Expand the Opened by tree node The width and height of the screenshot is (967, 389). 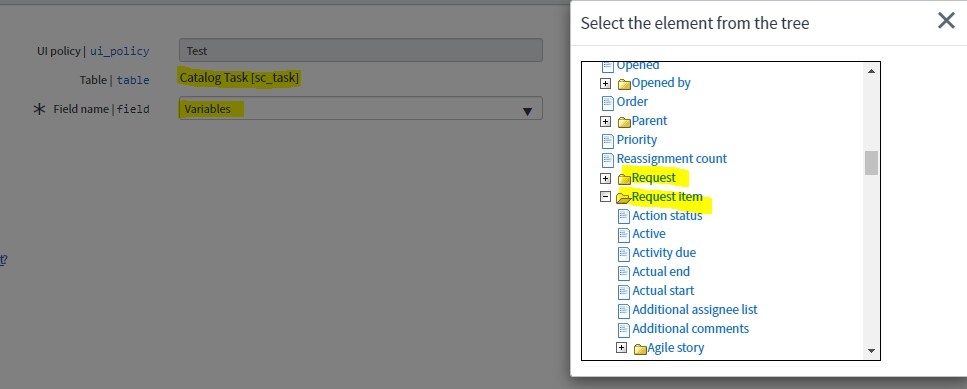pos(606,83)
